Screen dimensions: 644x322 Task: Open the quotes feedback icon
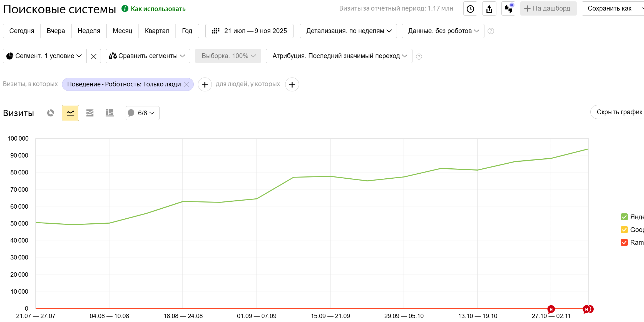[x=508, y=9]
